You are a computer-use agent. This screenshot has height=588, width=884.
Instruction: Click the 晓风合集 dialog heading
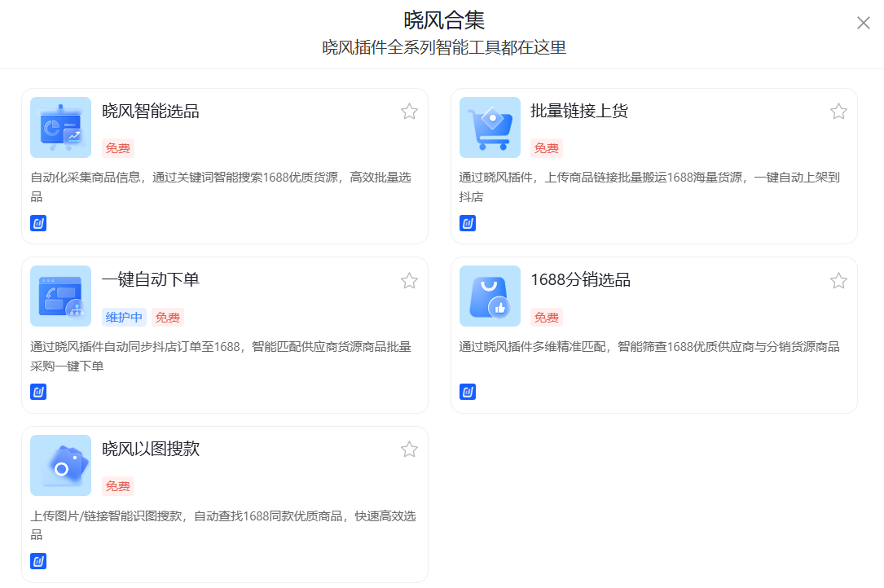(444, 20)
